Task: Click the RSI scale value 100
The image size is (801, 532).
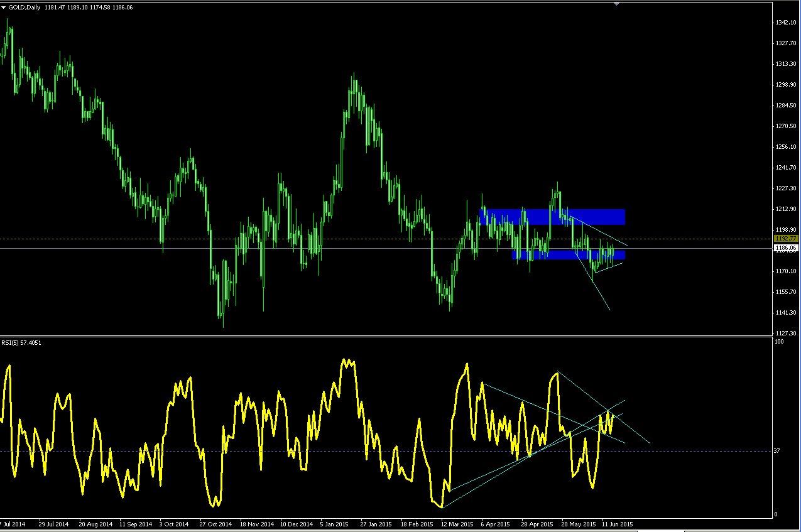Action: tap(780, 342)
